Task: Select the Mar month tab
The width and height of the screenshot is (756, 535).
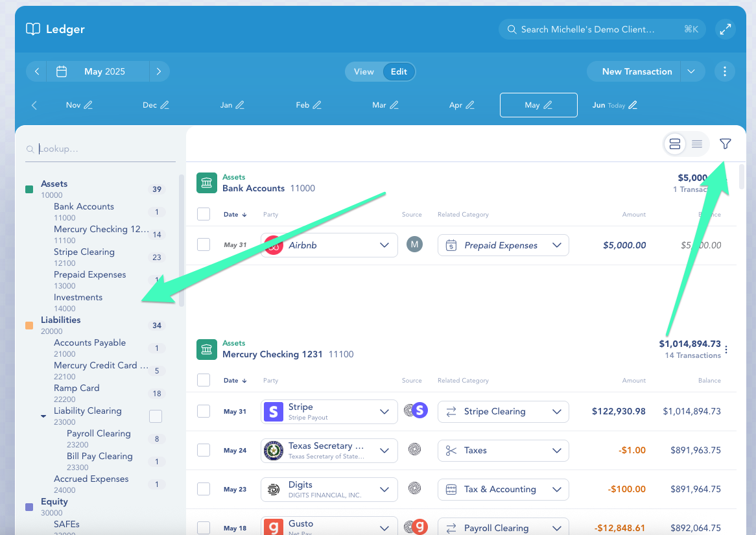Action: coord(385,104)
